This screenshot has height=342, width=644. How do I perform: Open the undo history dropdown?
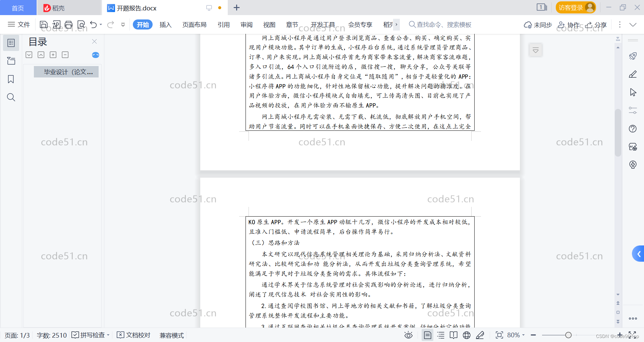point(101,24)
